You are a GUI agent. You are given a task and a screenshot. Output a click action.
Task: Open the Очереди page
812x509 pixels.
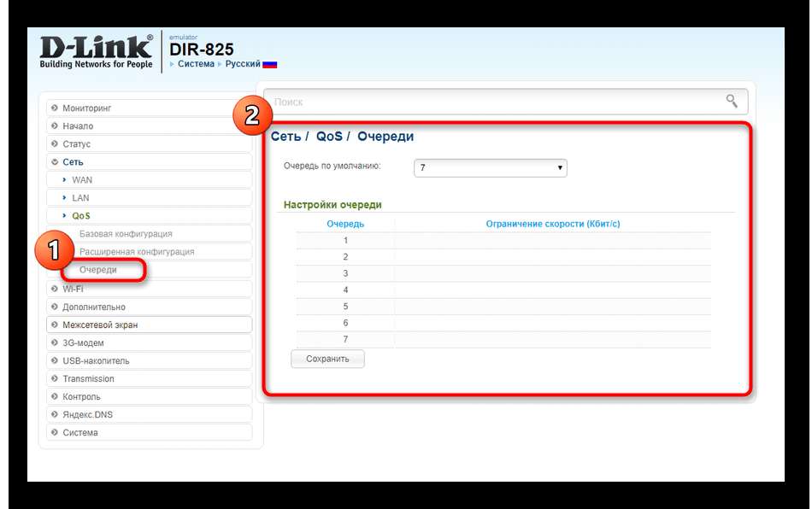click(x=98, y=270)
